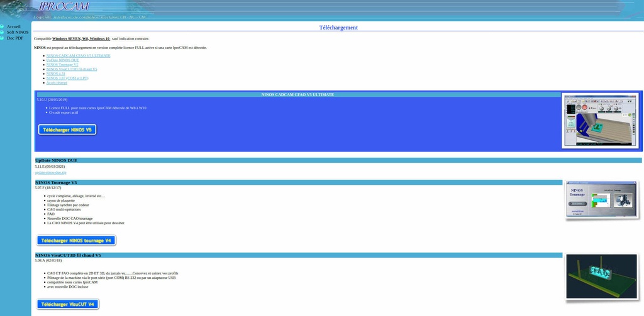Screen dimensions: 644x316
Task: Follow the NINOS CADCAM CFAO V5 ULTIMATE link
Action: tap(78, 55)
